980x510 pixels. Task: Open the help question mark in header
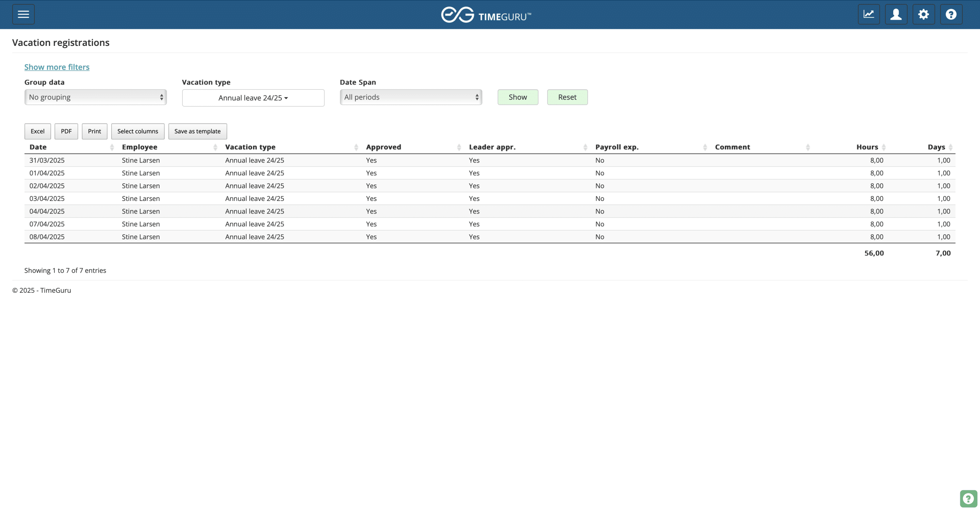coord(951,14)
